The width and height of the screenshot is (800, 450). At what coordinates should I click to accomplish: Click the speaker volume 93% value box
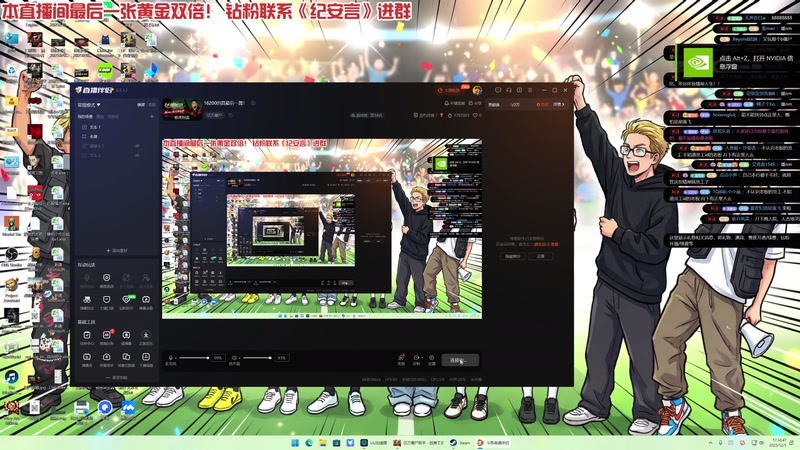click(282, 358)
